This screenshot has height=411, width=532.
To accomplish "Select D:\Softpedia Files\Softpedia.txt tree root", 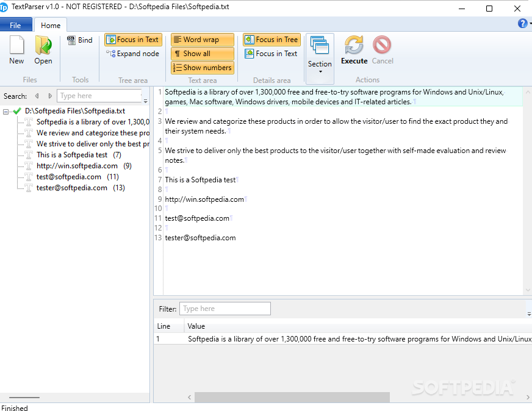I will pos(74,111).
